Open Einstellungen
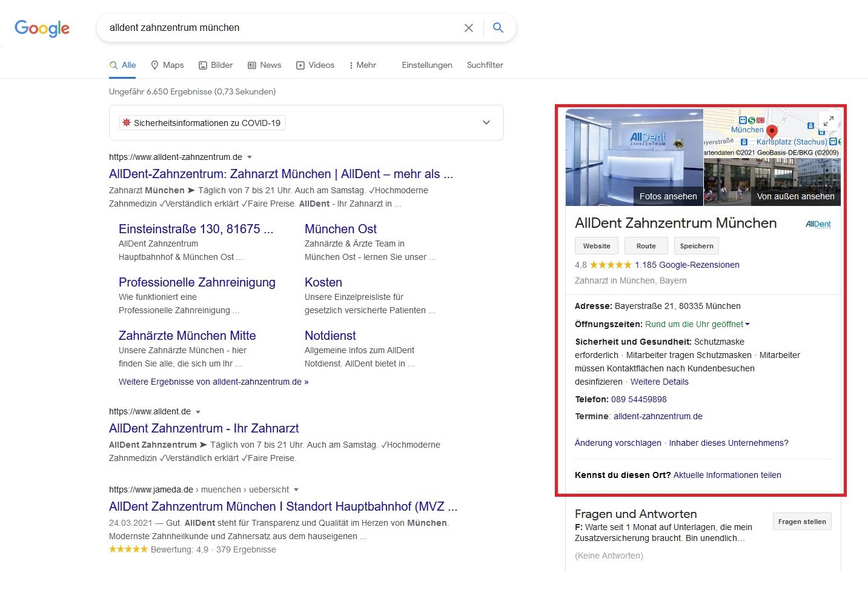 tap(427, 65)
